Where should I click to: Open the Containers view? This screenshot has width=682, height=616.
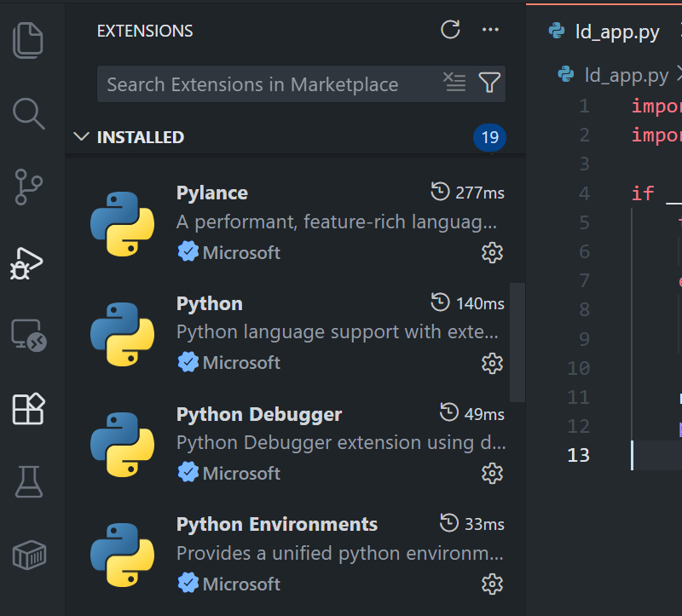pos(29,555)
